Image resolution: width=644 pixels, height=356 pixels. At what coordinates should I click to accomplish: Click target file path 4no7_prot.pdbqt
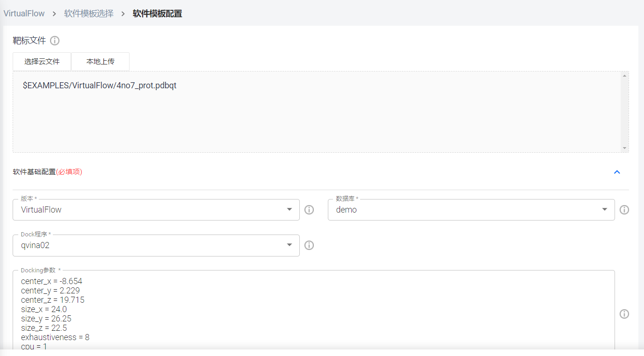click(x=100, y=86)
